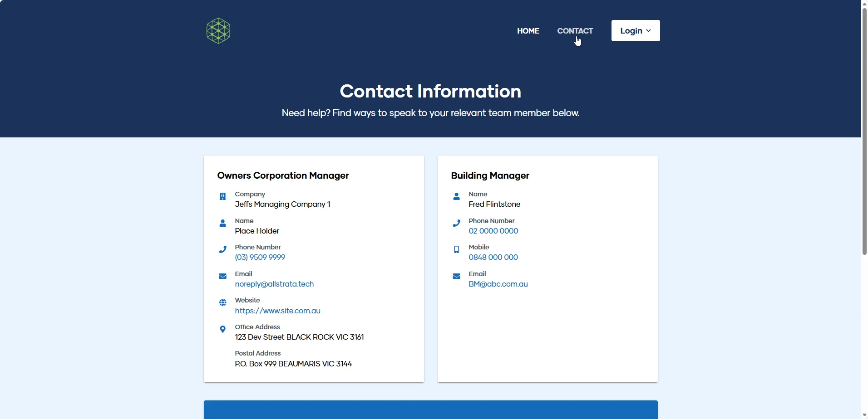The width and height of the screenshot is (868, 419).
Task: Select the name Fred Flintstone
Action: click(x=495, y=205)
